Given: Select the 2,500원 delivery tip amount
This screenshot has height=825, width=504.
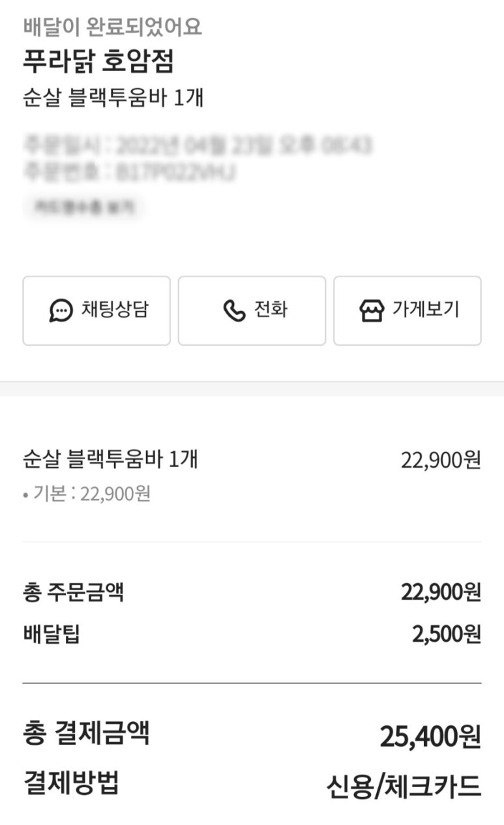Looking at the screenshot, I should 446,633.
